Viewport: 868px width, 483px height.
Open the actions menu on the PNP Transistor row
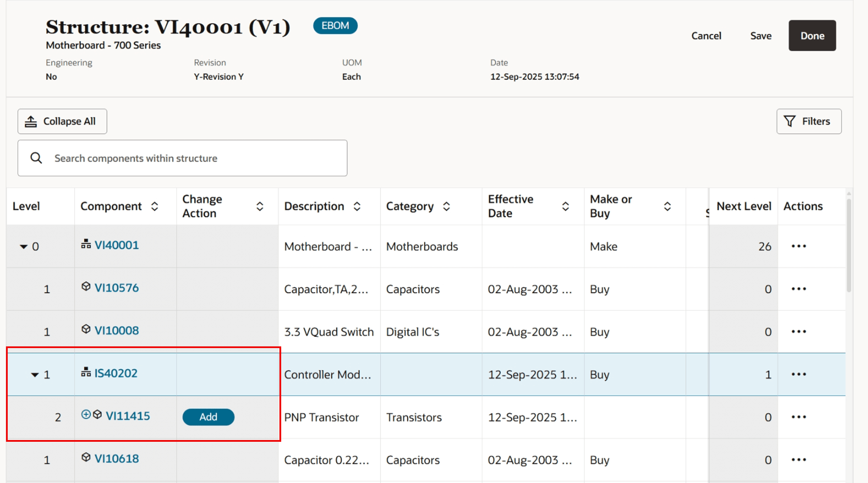point(798,417)
